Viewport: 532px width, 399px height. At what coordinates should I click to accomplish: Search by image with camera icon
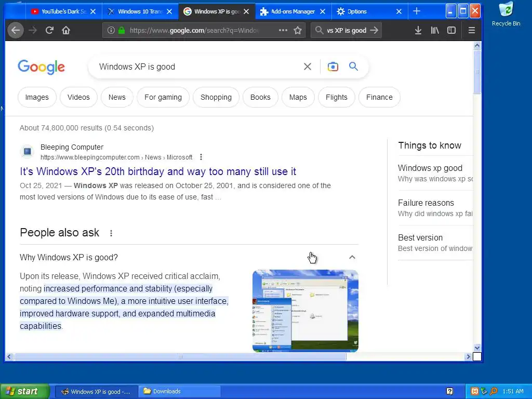[x=333, y=66]
